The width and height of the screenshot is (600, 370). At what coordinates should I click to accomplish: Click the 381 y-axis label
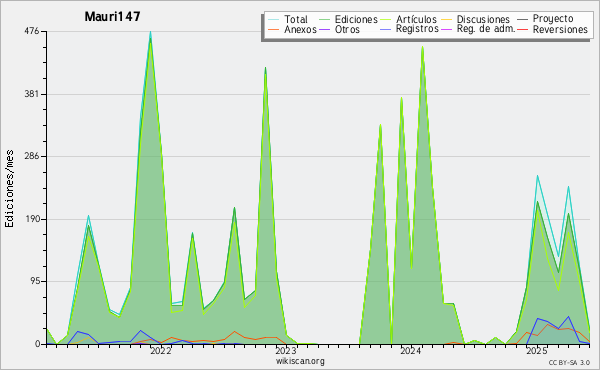point(32,94)
